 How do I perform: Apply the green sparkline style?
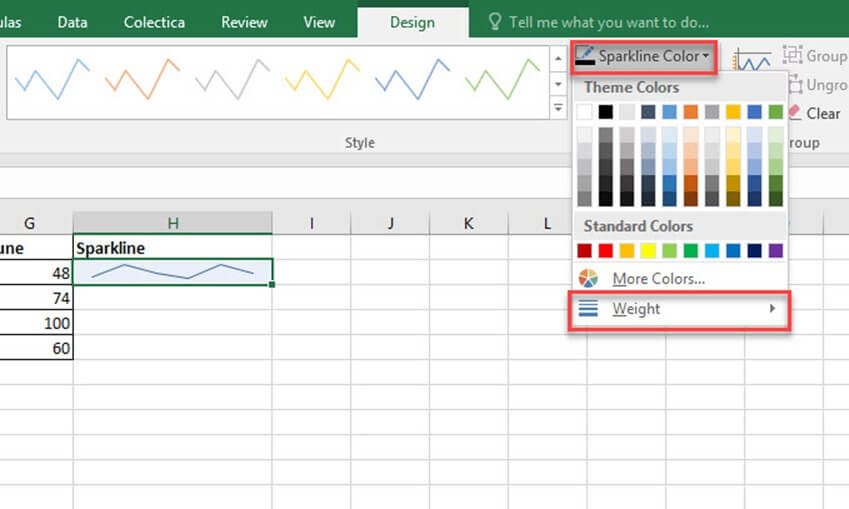(502, 80)
